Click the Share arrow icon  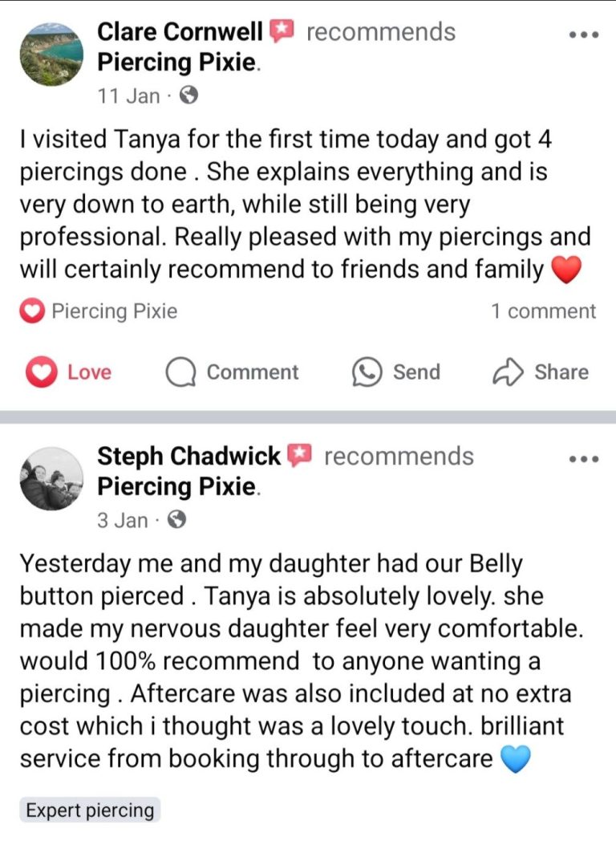pyautogui.click(x=507, y=372)
